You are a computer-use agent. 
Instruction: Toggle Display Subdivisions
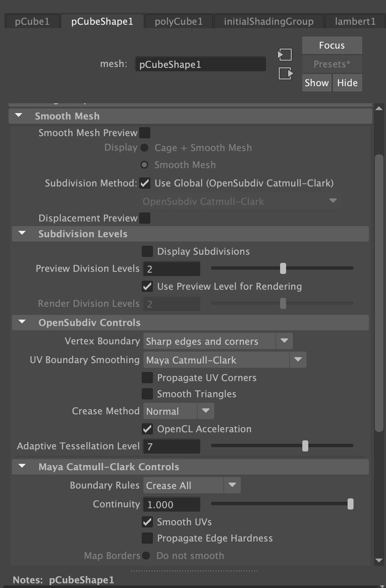click(147, 251)
